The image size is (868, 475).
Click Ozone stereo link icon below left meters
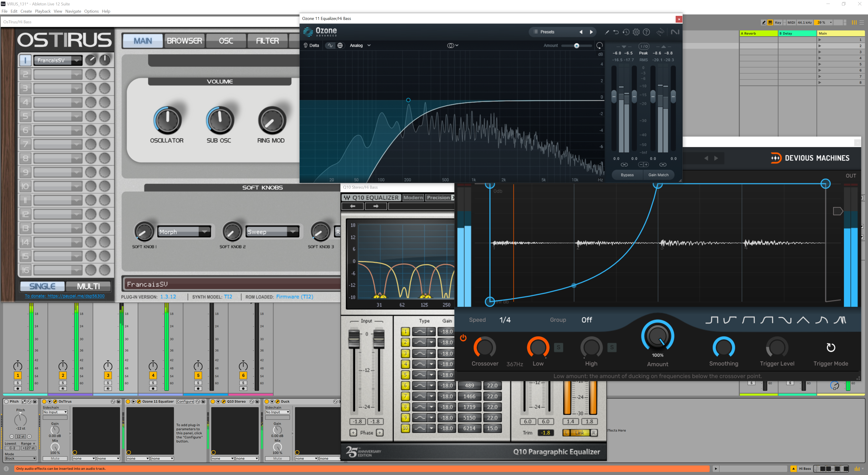624,164
